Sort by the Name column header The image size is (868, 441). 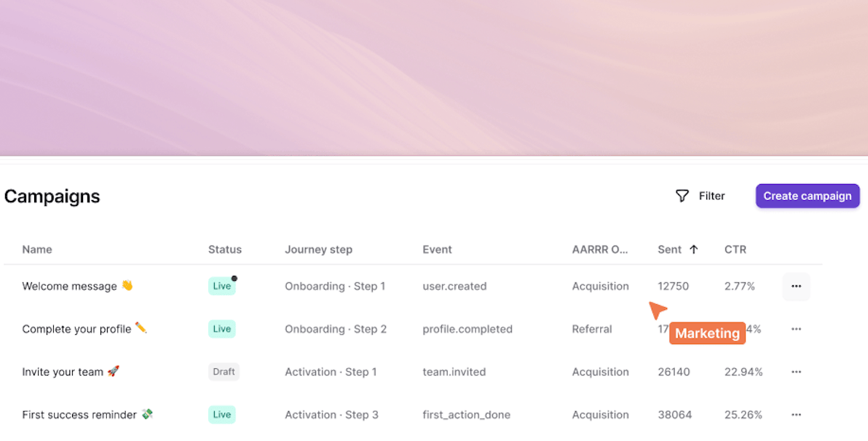tap(37, 250)
